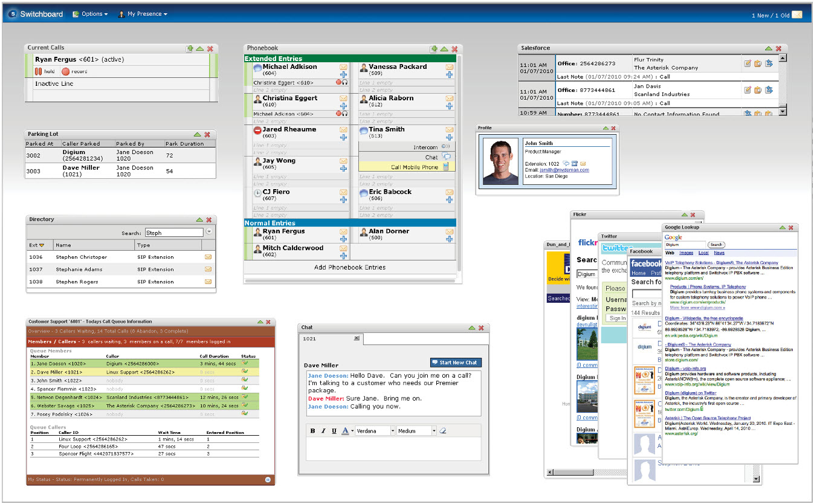
Task: Open the My Presence dropdown
Action: coord(143,14)
